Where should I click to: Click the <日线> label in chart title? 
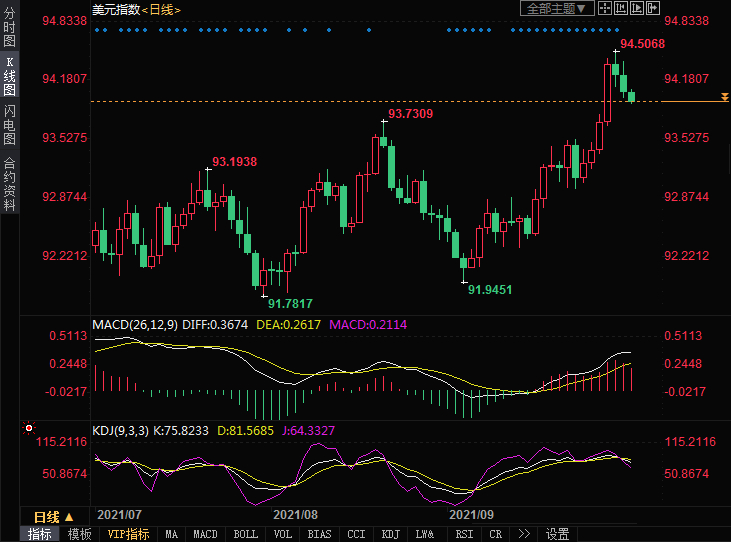tap(161, 9)
